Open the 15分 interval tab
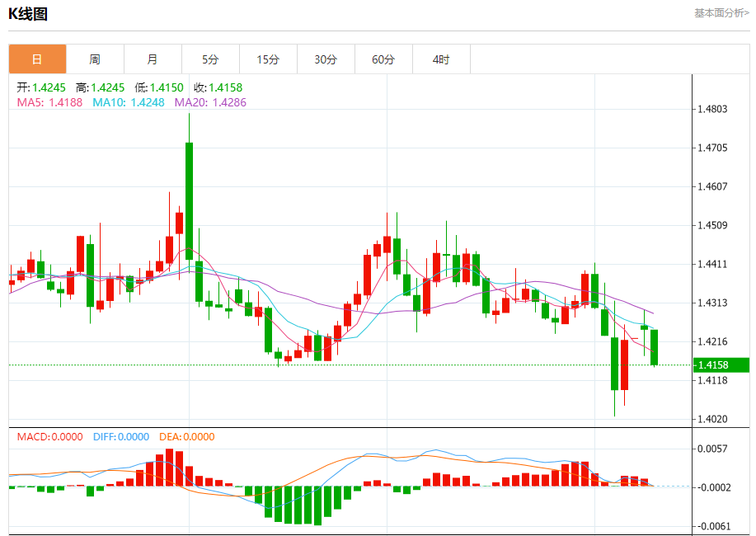This screenshot has width=756, height=536. click(x=269, y=59)
